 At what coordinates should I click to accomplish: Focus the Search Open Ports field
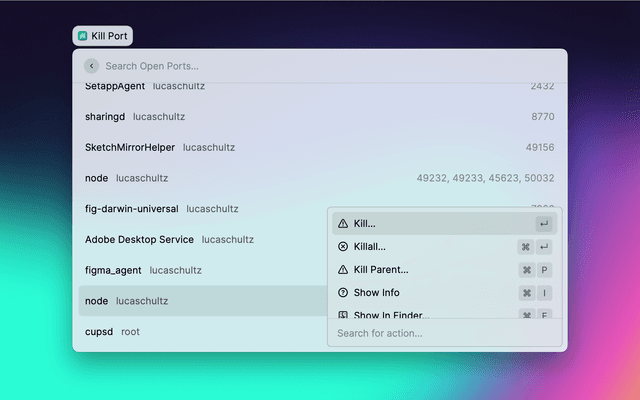pos(320,66)
